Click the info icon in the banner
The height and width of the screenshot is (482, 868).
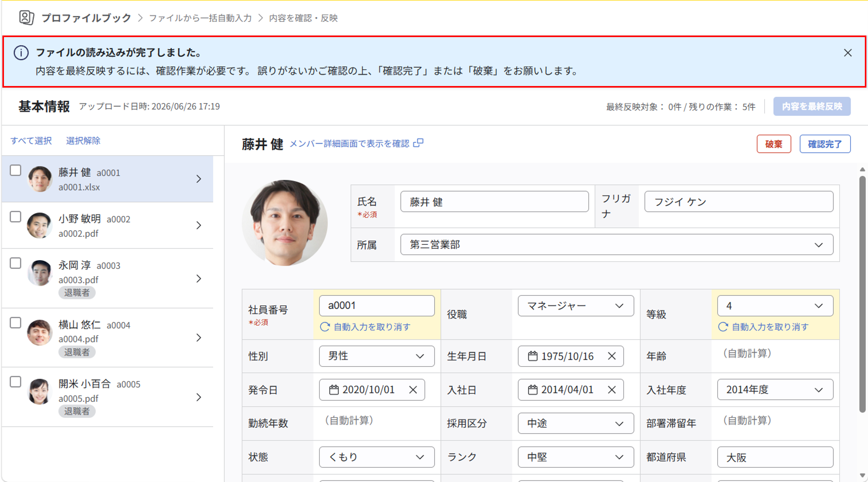click(x=21, y=53)
